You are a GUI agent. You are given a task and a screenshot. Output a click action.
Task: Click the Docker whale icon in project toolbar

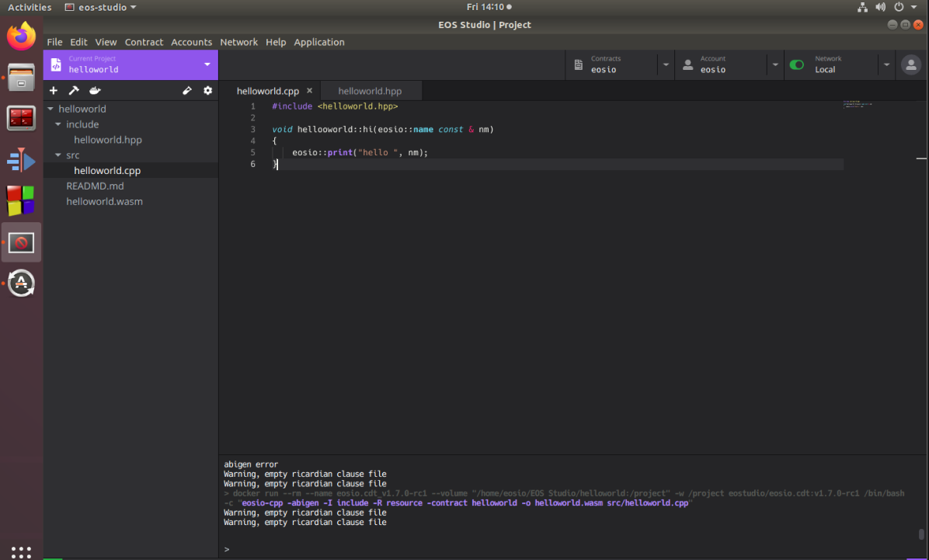tap(95, 91)
